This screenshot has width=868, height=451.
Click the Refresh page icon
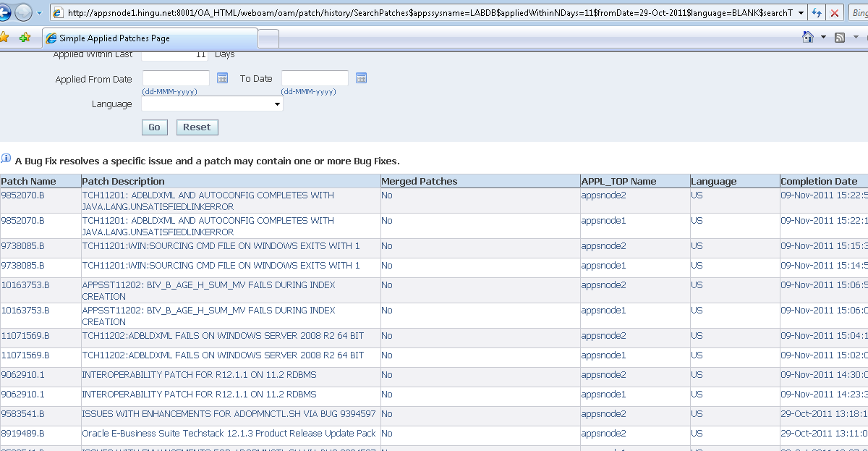coord(817,13)
